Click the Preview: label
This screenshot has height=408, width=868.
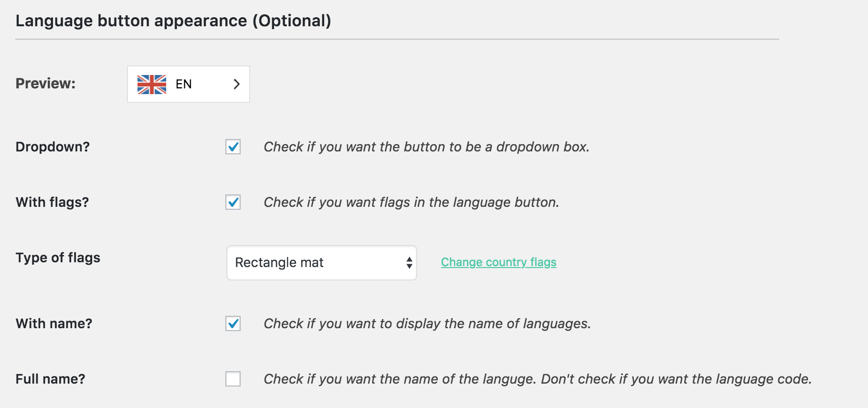click(x=45, y=84)
